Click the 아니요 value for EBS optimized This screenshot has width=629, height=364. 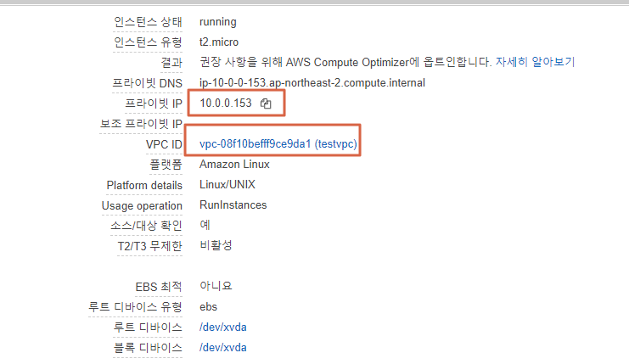click(216, 286)
